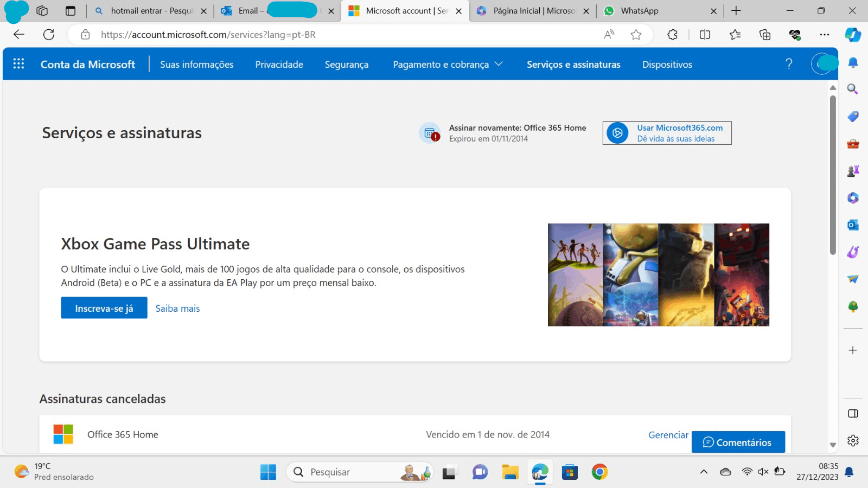This screenshot has width=868, height=488.
Task: Go back to the previous page
Action: 19,35
